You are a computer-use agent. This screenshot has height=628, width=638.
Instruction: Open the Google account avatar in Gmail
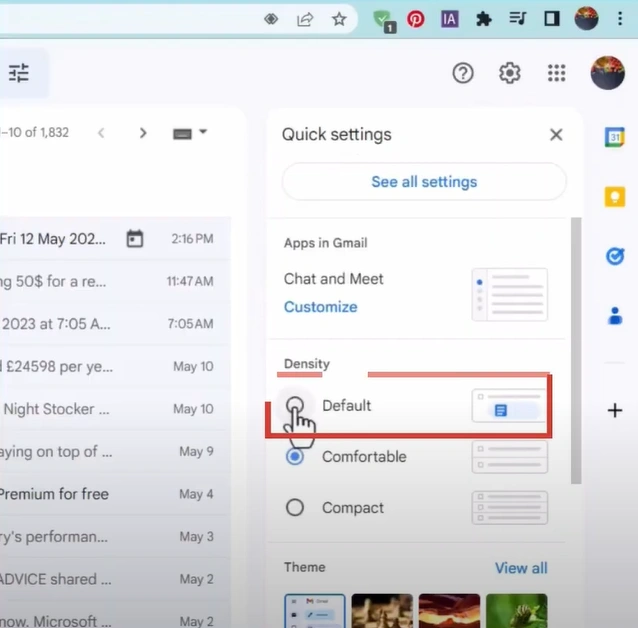(x=607, y=73)
